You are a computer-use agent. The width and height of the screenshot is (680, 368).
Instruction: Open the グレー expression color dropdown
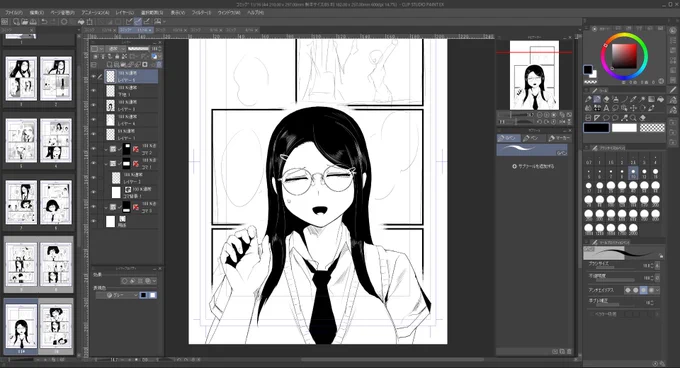point(117,295)
